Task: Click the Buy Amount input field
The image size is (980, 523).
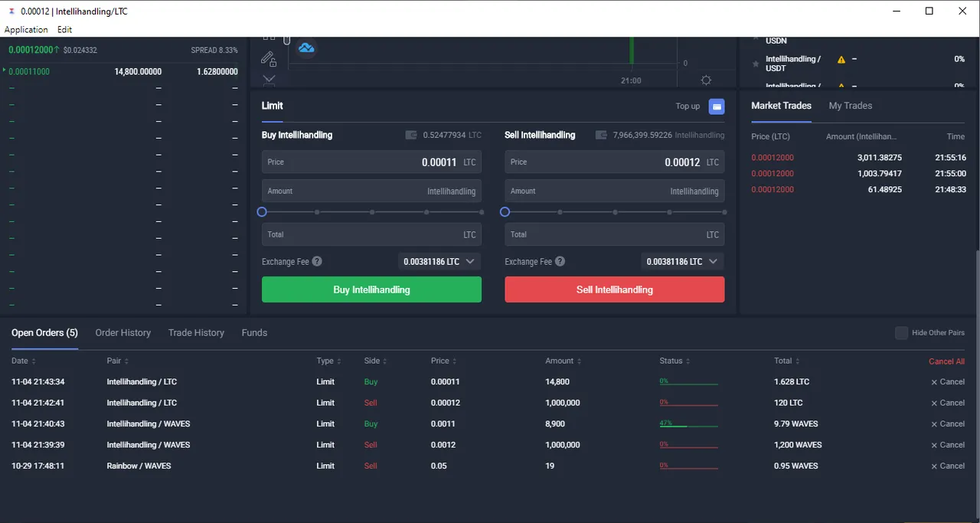Action: tap(371, 191)
